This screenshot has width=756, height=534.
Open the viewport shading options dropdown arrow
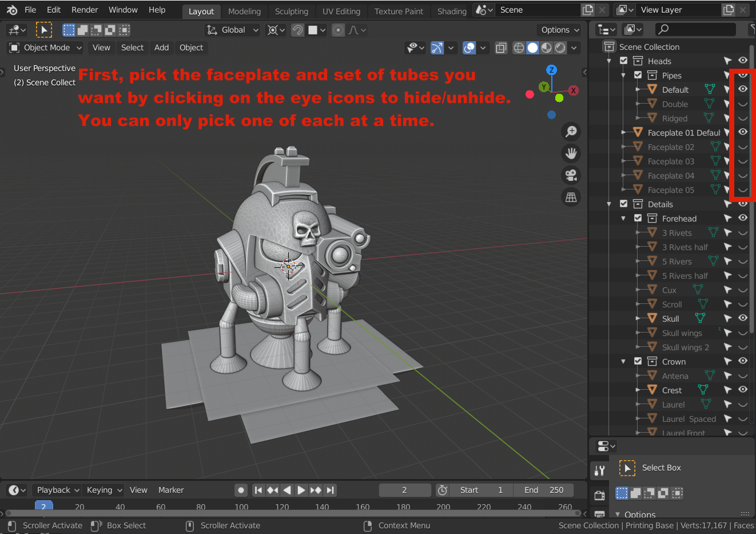point(574,48)
